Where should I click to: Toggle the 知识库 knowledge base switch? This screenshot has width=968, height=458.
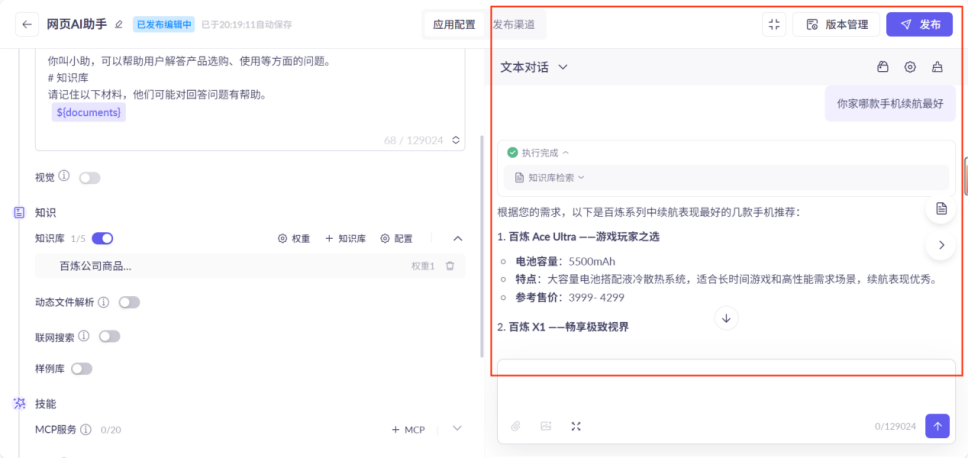[102, 238]
